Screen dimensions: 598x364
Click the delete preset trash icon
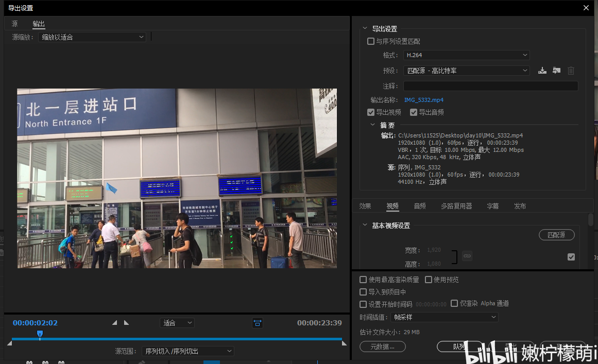[x=571, y=71]
